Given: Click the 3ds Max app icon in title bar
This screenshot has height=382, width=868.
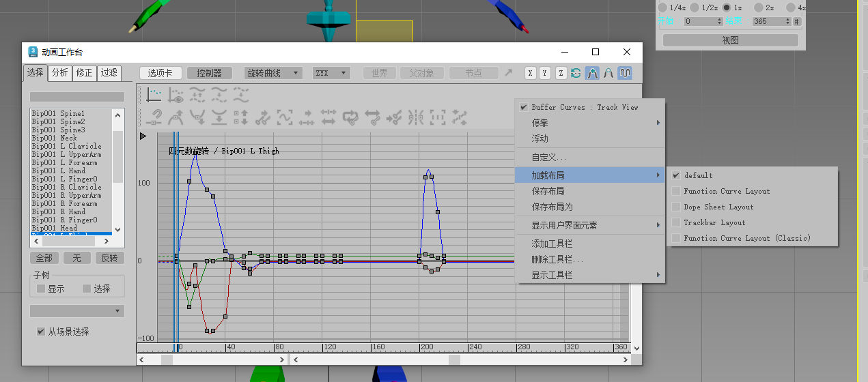Looking at the screenshot, I should click(33, 52).
